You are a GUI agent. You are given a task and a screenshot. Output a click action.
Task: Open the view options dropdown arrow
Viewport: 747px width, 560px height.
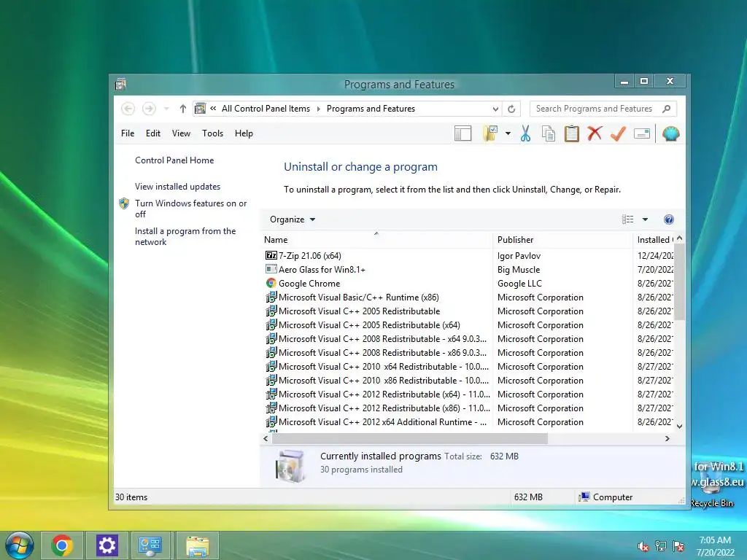pyautogui.click(x=645, y=219)
